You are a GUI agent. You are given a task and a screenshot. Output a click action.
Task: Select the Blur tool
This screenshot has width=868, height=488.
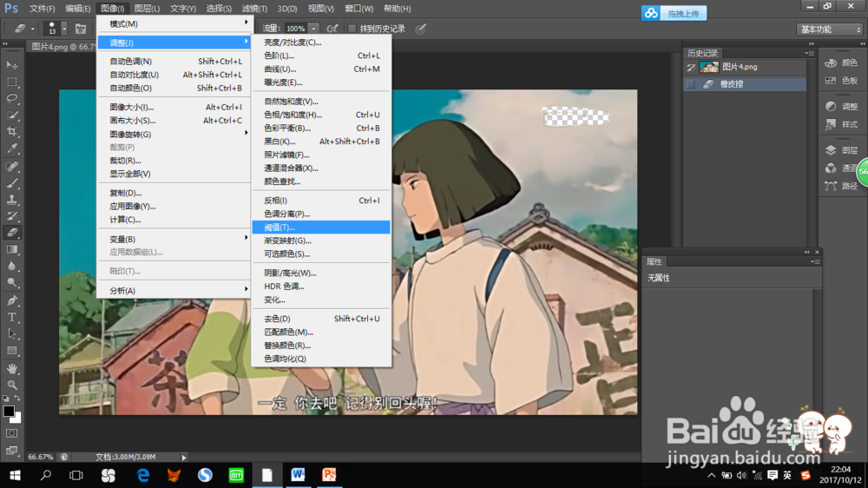coord(11,266)
